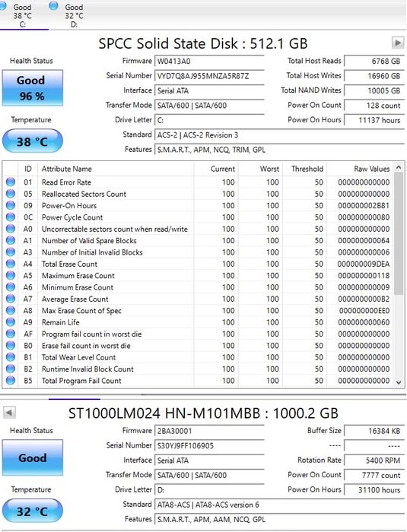
Task: Click Power On Count value 128 count
Action: point(374,106)
